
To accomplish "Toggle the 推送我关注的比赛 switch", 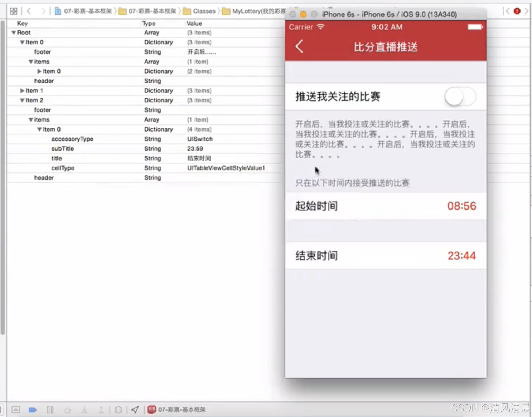I will click(x=460, y=97).
